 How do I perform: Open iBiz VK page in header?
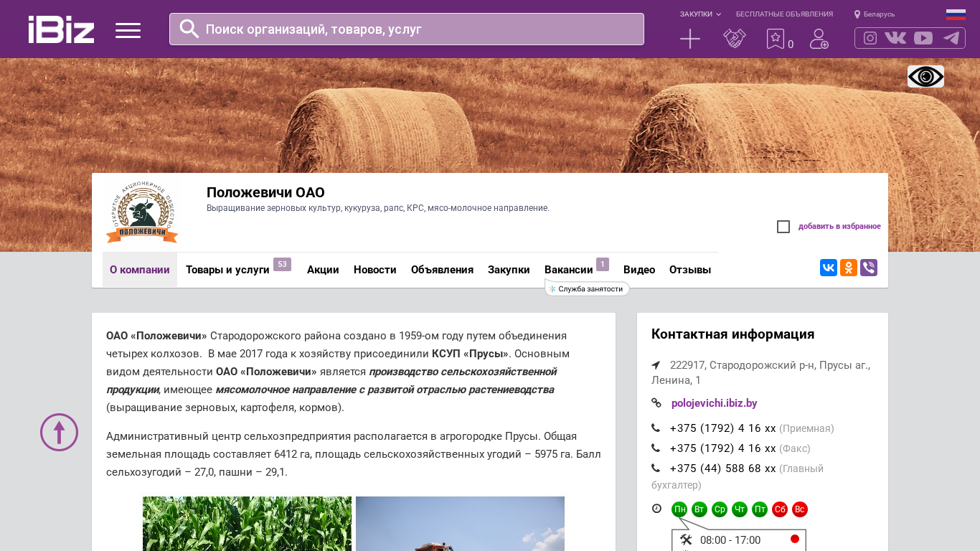[x=895, y=38]
